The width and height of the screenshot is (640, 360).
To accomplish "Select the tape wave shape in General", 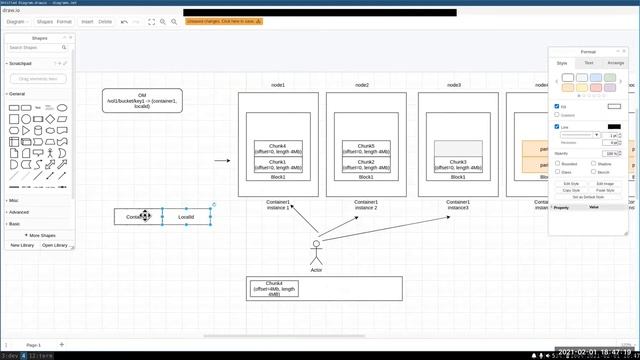I will click(62, 142).
